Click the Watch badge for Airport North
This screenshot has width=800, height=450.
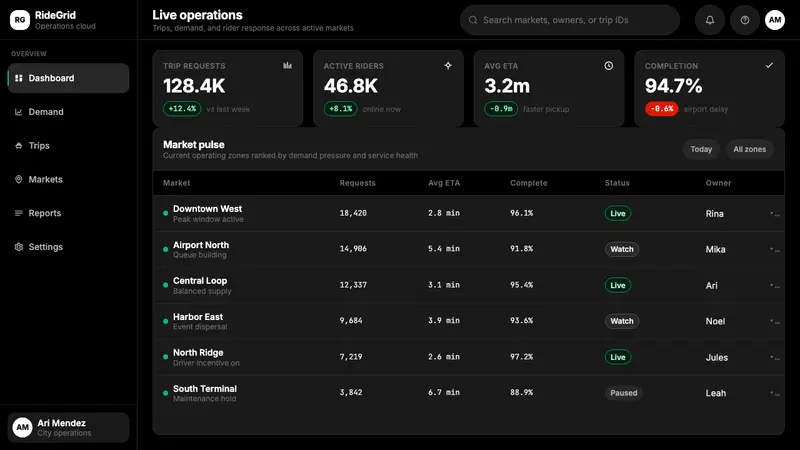(622, 249)
